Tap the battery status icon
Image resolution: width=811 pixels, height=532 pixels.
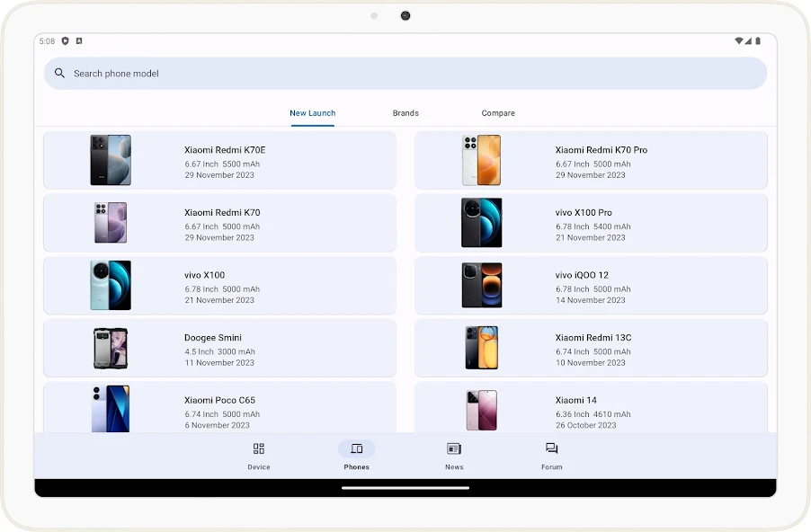(758, 40)
